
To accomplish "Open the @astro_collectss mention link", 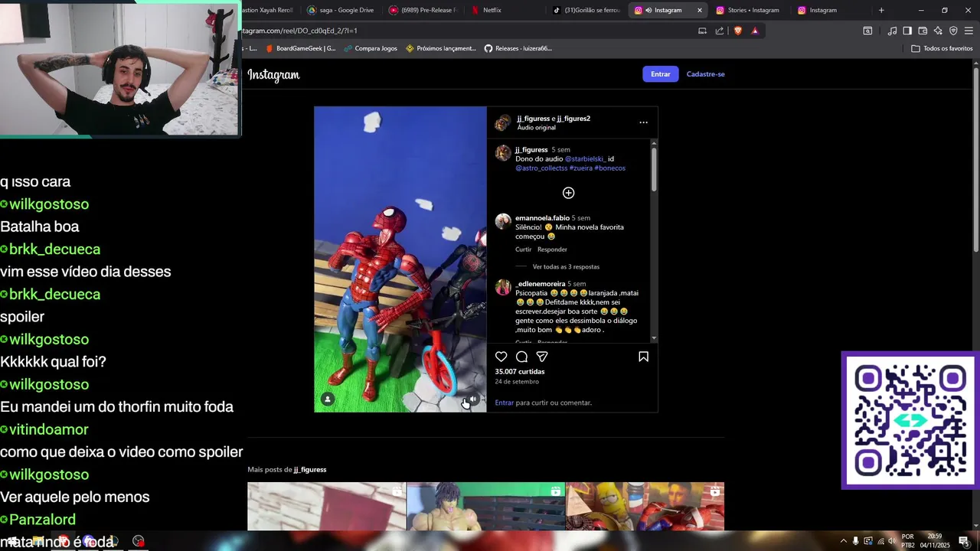I will pyautogui.click(x=541, y=168).
